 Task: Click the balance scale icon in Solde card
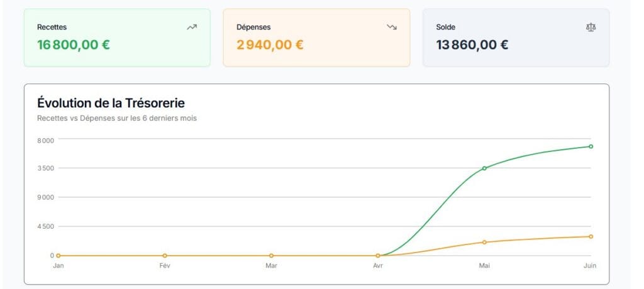(591, 27)
